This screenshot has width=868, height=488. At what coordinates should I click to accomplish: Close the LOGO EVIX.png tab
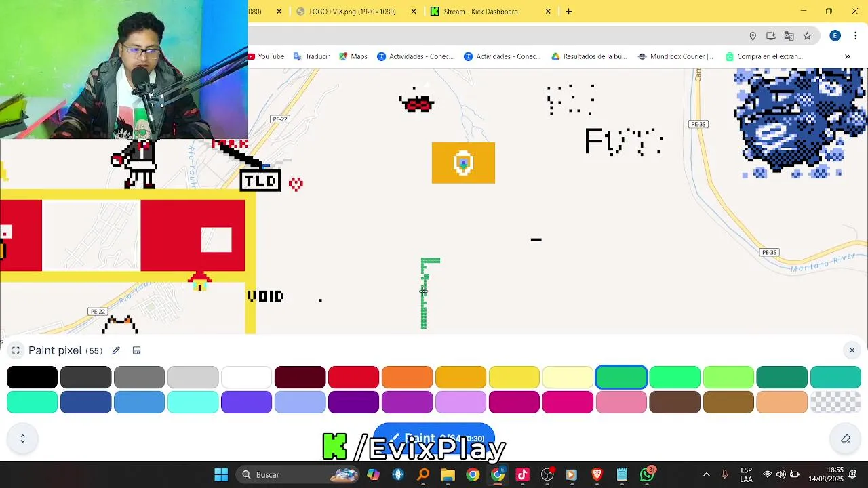coord(414,12)
